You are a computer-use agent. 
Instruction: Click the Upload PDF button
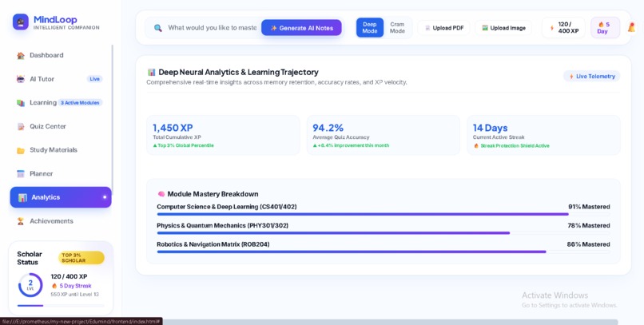[444, 28]
